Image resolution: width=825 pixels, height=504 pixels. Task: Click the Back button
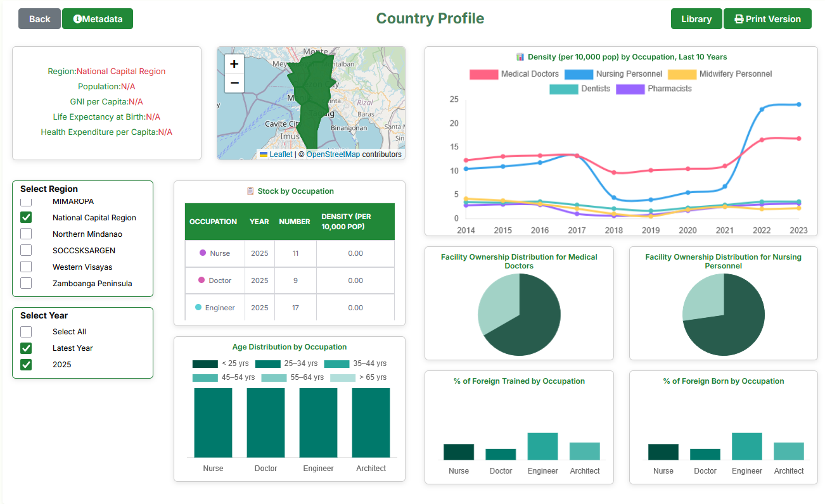(x=39, y=19)
